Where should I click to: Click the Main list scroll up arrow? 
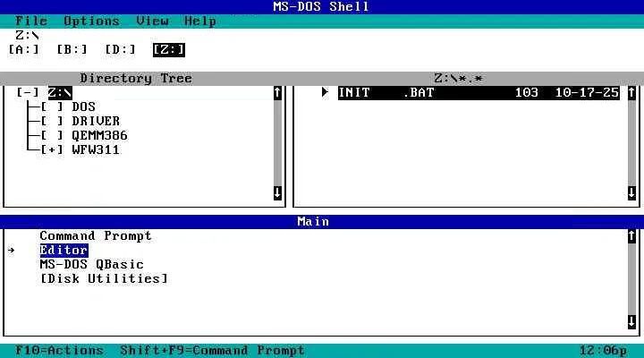631,236
